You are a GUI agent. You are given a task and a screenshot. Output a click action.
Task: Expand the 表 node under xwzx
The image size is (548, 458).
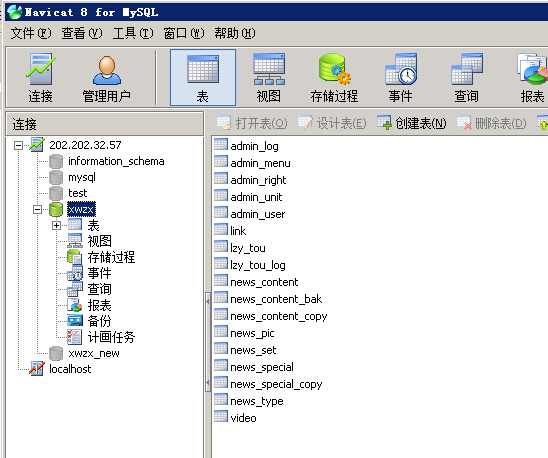[x=56, y=226]
